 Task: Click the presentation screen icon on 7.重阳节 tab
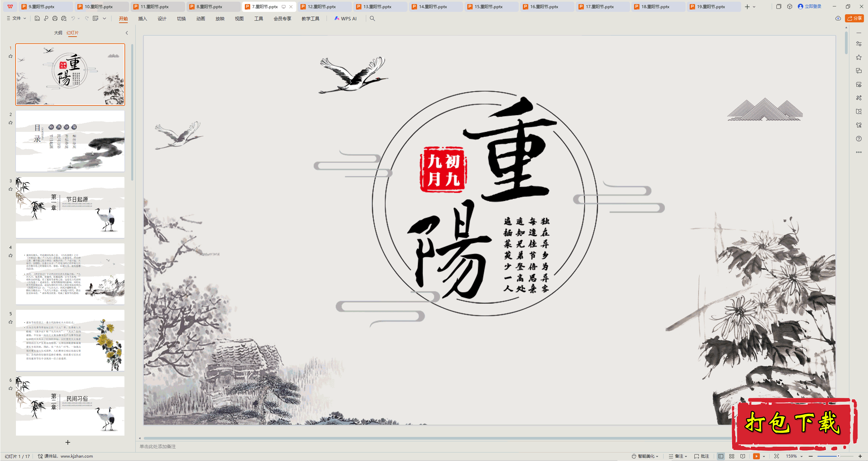283,7
